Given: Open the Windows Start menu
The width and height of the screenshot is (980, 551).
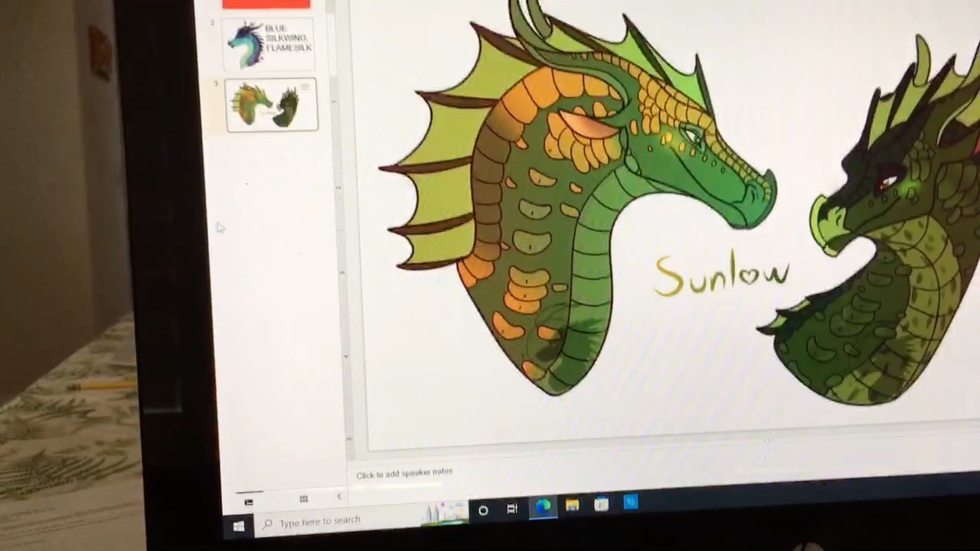Looking at the screenshot, I should (x=238, y=527).
